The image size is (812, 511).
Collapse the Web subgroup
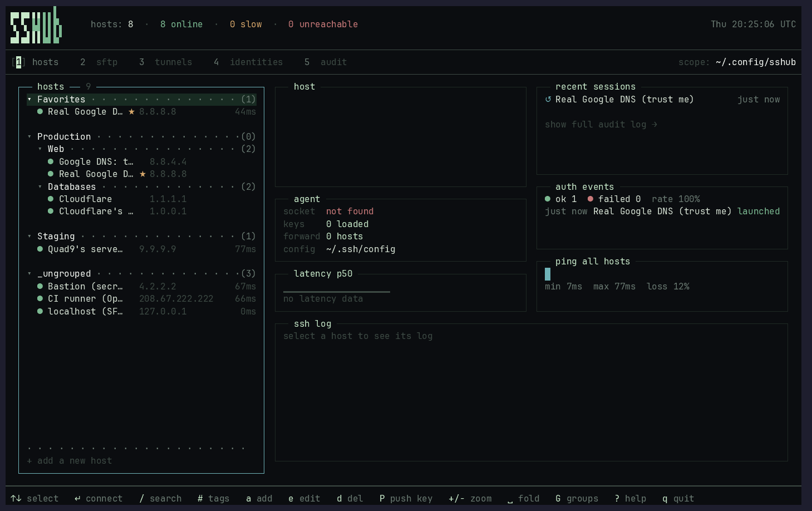(x=40, y=149)
